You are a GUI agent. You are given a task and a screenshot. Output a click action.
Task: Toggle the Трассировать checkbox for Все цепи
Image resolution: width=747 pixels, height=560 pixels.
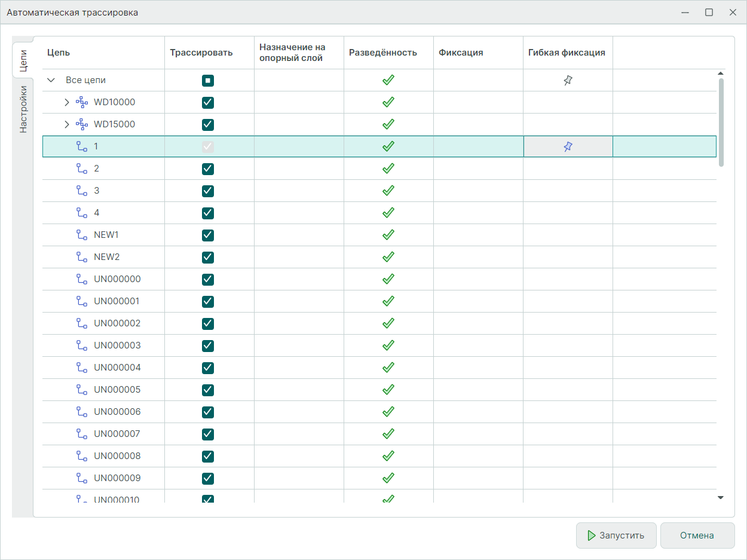[x=208, y=80]
